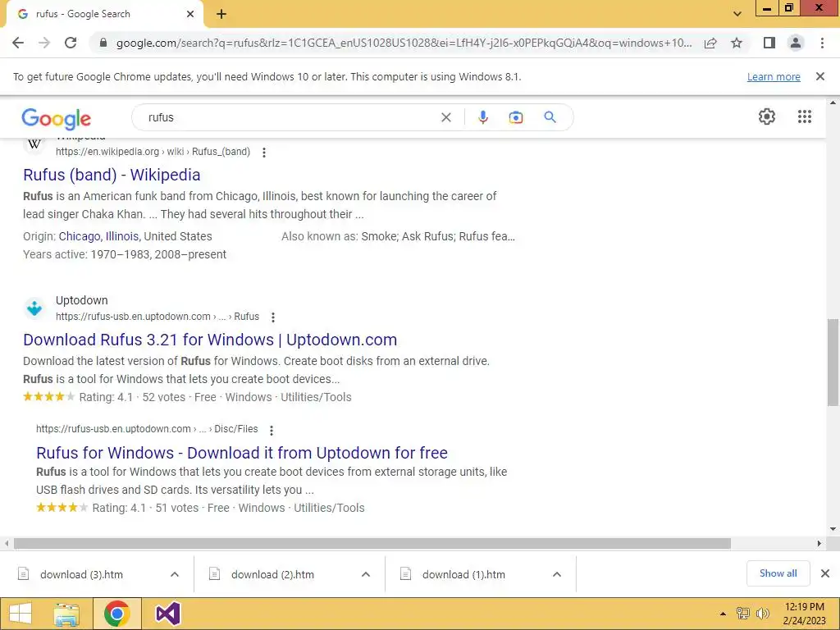Open Rufus for Windows Uptodown free result
Image resolution: width=840 pixels, height=630 pixels.
(x=242, y=453)
